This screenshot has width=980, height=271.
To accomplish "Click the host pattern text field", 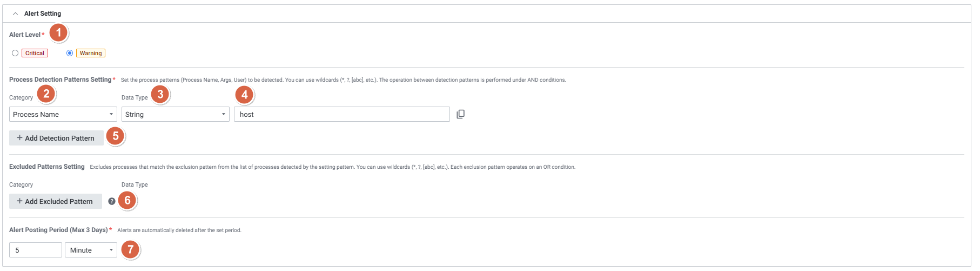I will click(341, 114).
